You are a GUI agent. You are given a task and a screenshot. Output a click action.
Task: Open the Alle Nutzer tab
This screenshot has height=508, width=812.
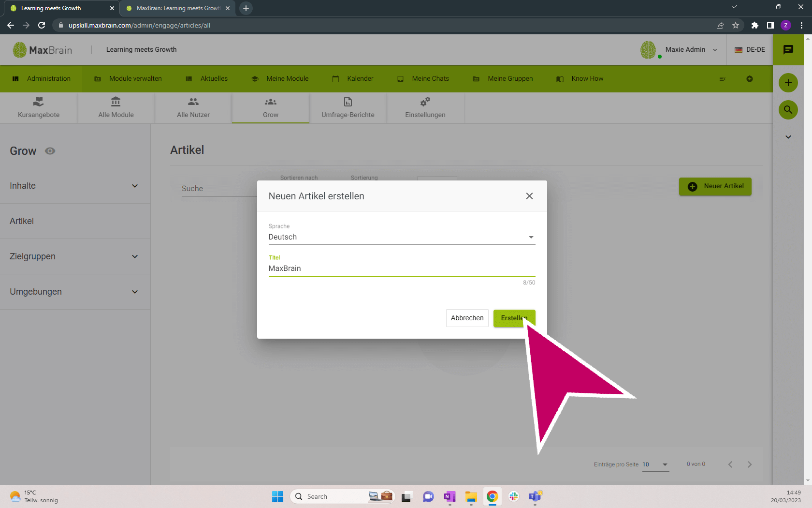click(193, 108)
